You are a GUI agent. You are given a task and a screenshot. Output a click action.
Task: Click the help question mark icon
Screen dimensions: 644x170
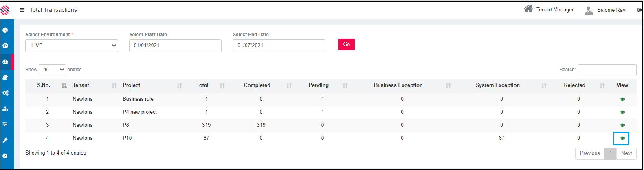click(5, 156)
